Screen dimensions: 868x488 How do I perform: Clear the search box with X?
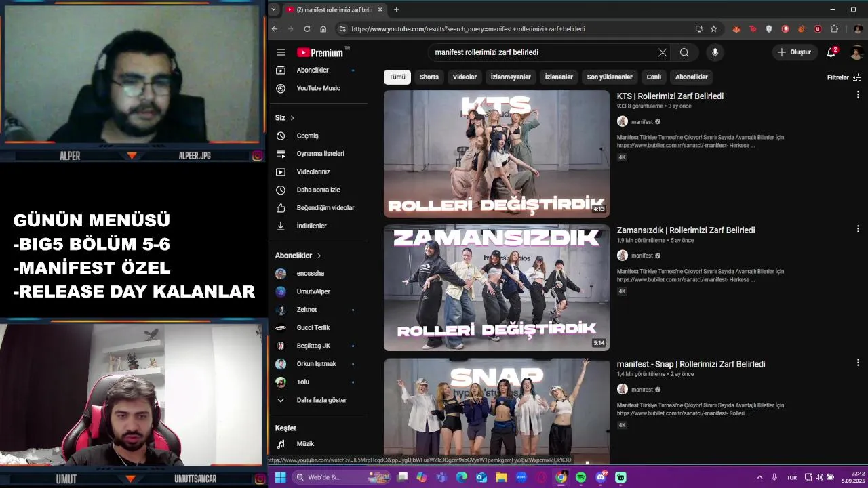[663, 52]
